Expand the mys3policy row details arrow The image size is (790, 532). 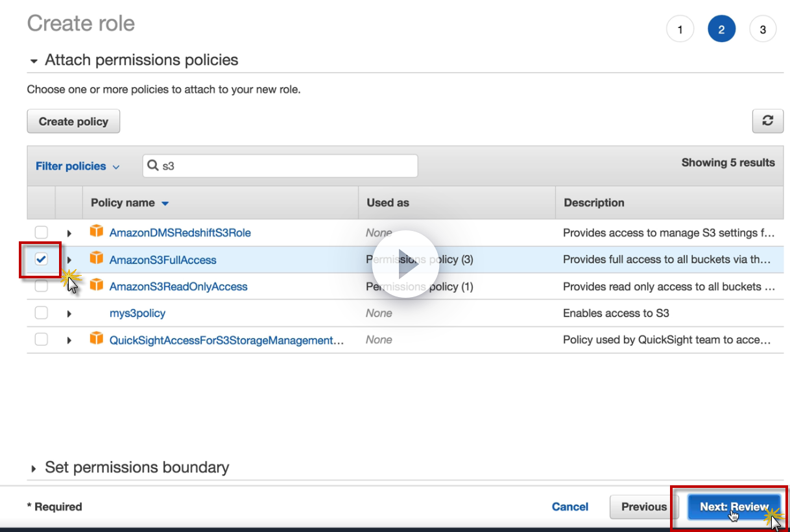pos(69,314)
